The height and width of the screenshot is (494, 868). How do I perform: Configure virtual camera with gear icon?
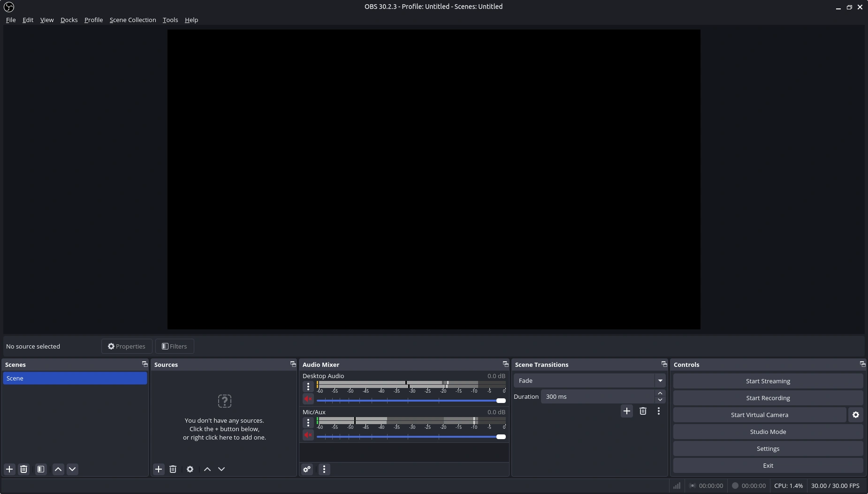tap(855, 415)
